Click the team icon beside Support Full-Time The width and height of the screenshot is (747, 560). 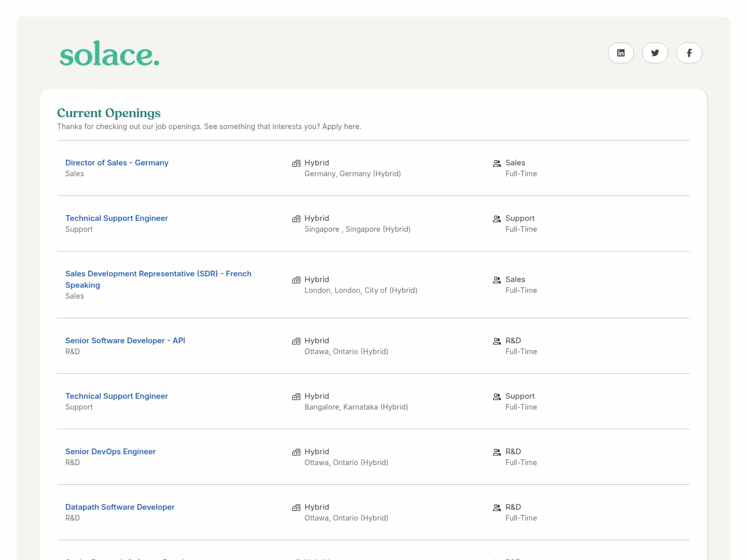(496, 218)
